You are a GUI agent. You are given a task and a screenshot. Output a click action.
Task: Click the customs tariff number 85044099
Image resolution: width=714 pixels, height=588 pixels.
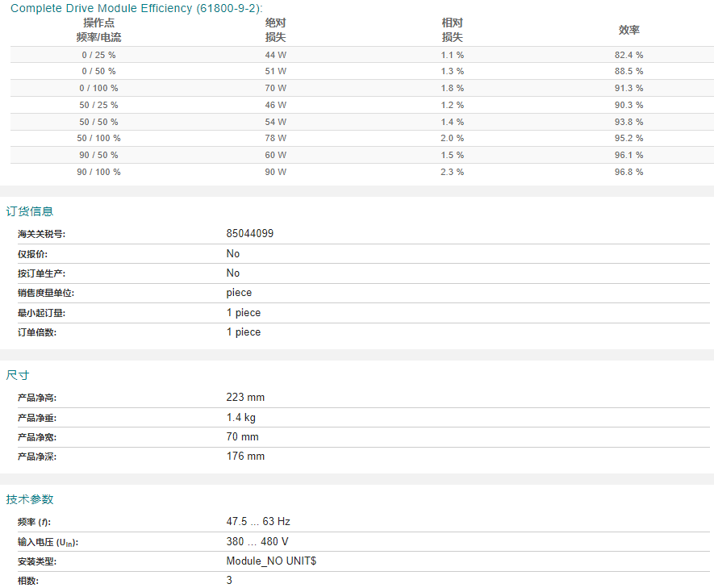[250, 233]
